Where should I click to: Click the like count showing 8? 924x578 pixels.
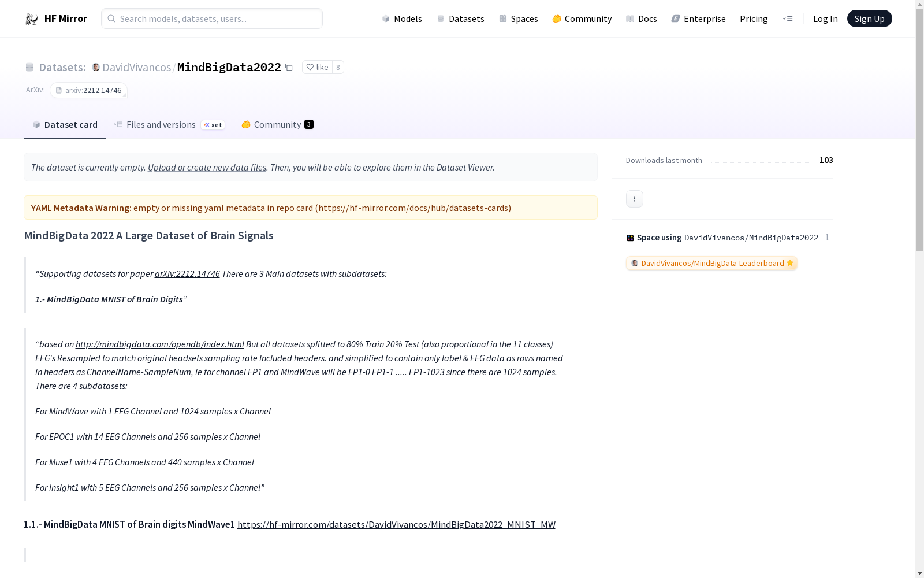(338, 67)
